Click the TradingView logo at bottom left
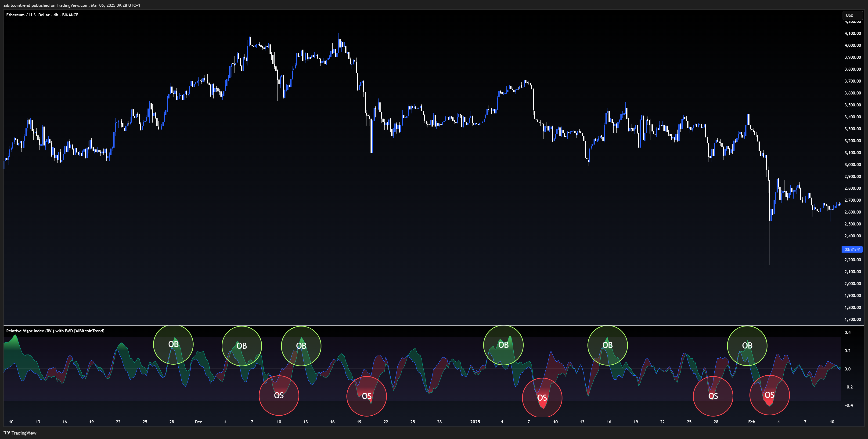This screenshot has width=868, height=439. [x=20, y=433]
